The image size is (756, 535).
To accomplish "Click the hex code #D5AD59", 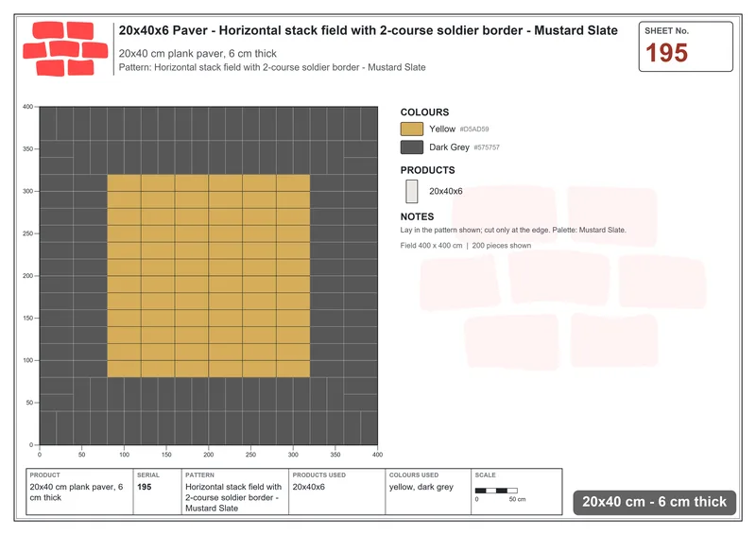I will tap(474, 129).
